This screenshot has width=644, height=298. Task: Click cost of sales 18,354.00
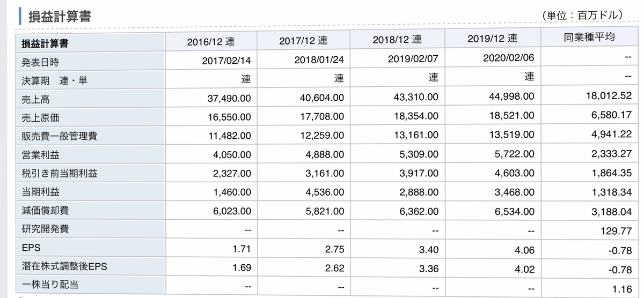click(416, 116)
